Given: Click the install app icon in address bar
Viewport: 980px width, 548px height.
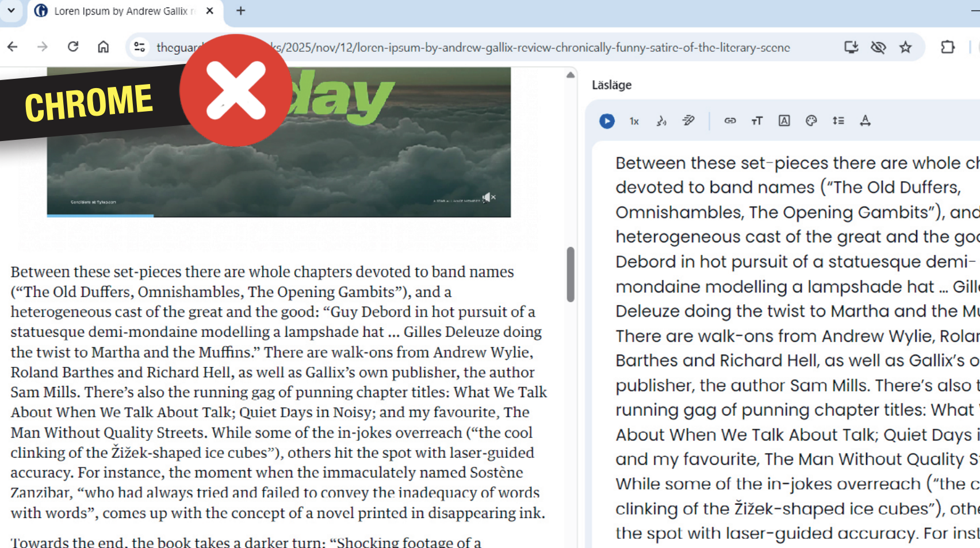Looking at the screenshot, I should coord(851,47).
